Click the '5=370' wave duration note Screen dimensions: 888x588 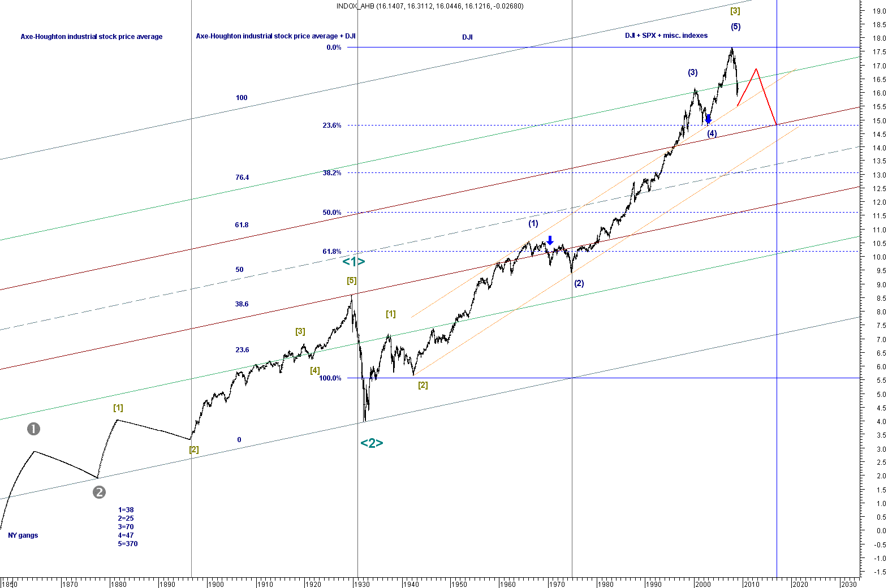click(x=128, y=544)
